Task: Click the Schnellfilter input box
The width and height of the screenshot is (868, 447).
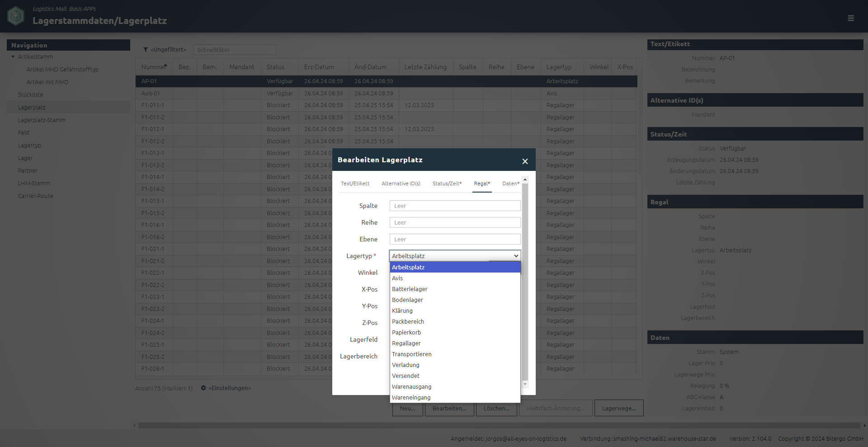Action: [235, 50]
